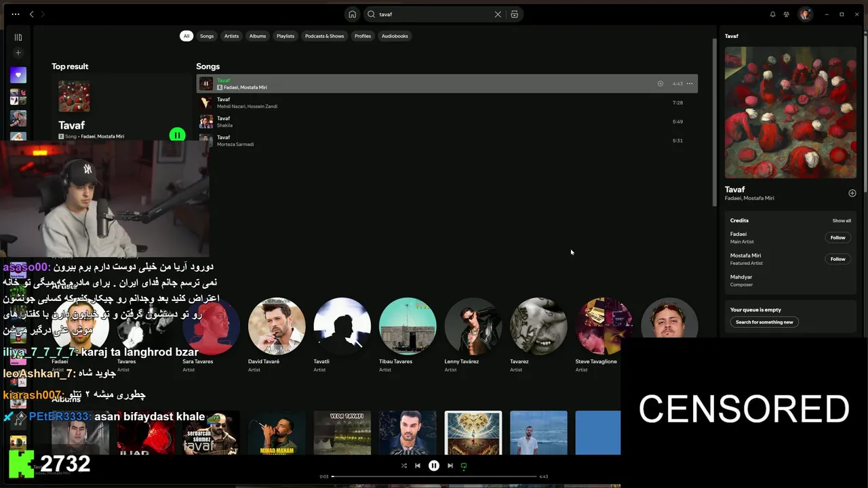Follow Fadaei in Credits

838,238
